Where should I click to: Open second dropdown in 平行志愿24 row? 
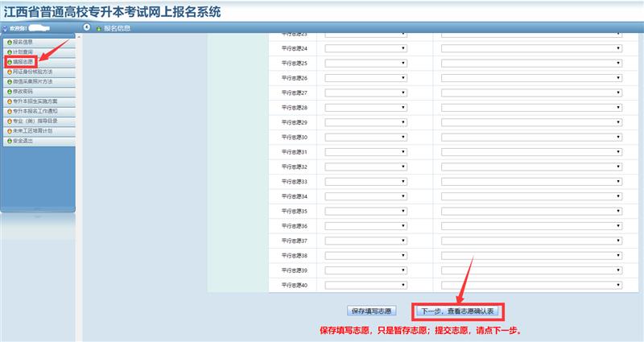532,48
